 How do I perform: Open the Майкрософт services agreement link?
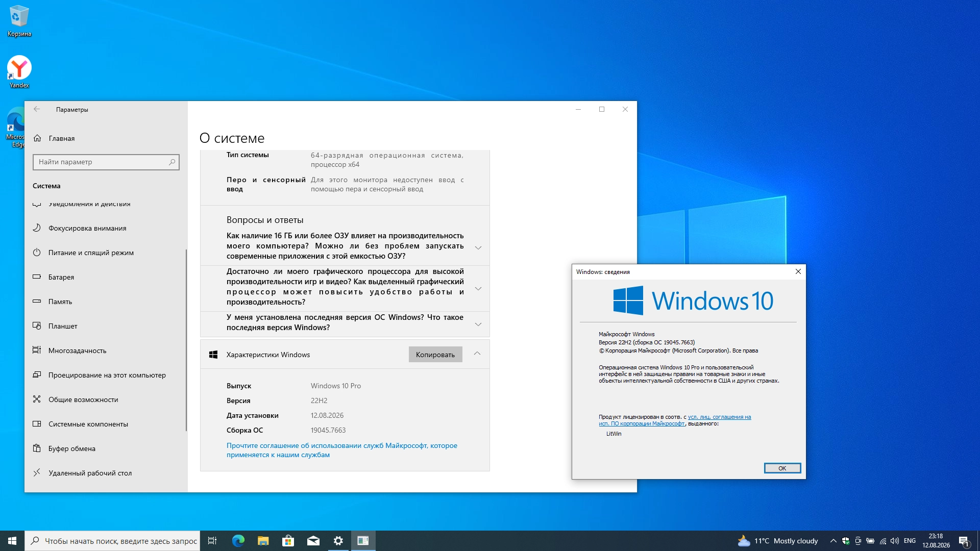[x=342, y=450]
